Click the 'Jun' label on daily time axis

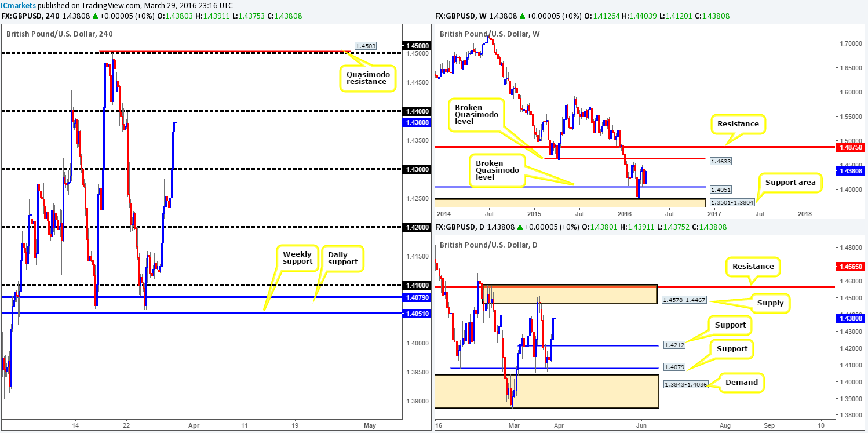coord(641,424)
